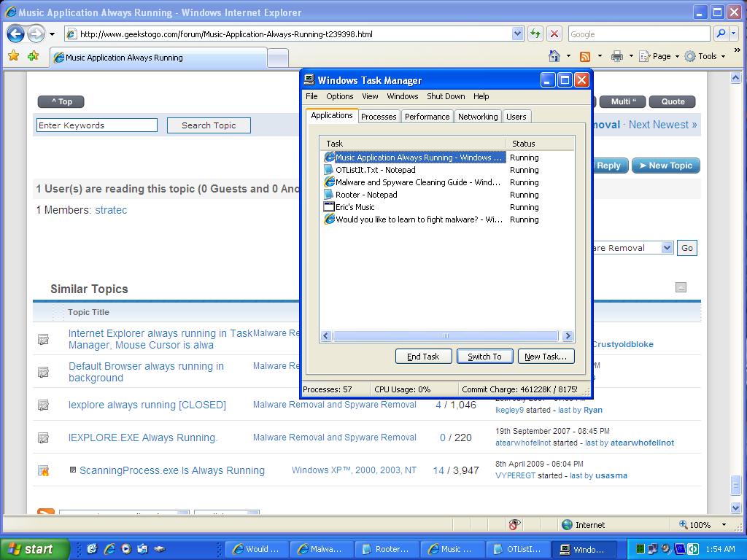Image resolution: width=747 pixels, height=560 pixels.
Task: Click the topic icon beside ScanningProcess.exe row
Action: tap(43, 471)
